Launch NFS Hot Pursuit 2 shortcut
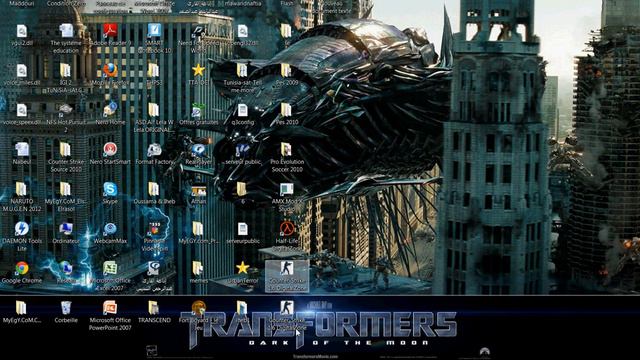Image resolution: width=640 pixels, height=360 pixels. coord(65,110)
